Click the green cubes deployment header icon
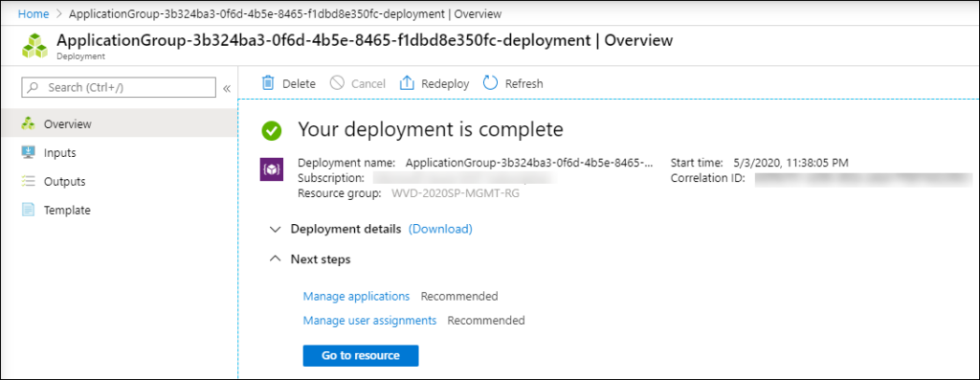The height and width of the screenshot is (380, 980). point(35,46)
